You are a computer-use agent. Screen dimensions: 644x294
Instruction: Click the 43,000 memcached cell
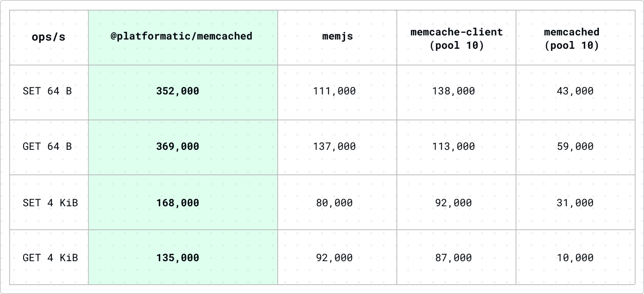(x=575, y=92)
